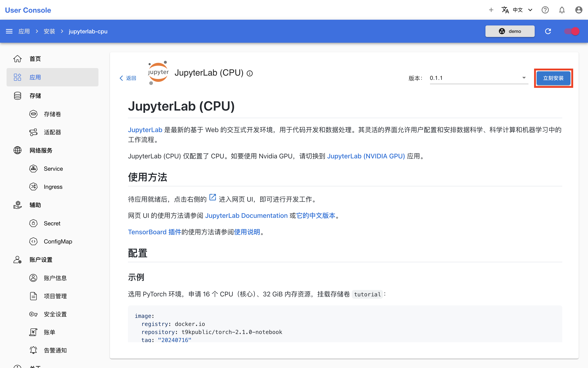Click the plus icon in top bar
This screenshot has width=588, height=368.
(491, 10)
